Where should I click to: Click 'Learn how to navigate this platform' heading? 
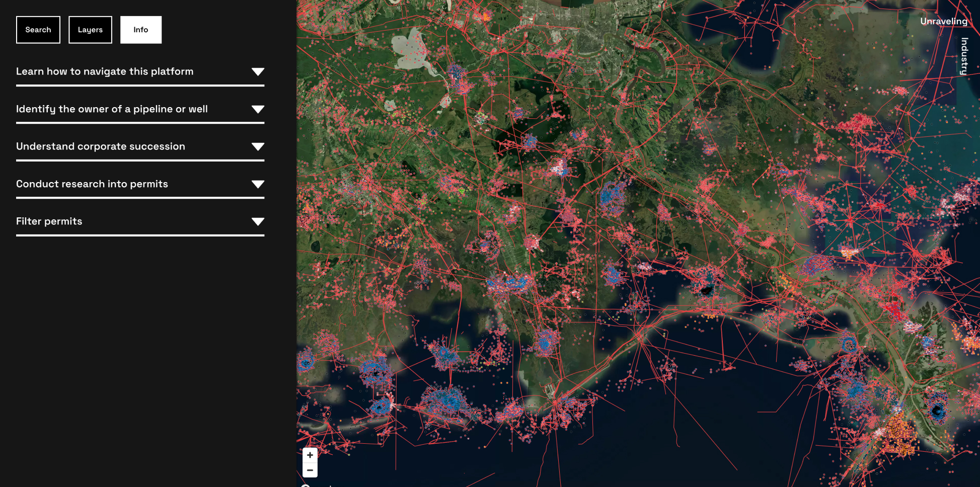pos(105,71)
